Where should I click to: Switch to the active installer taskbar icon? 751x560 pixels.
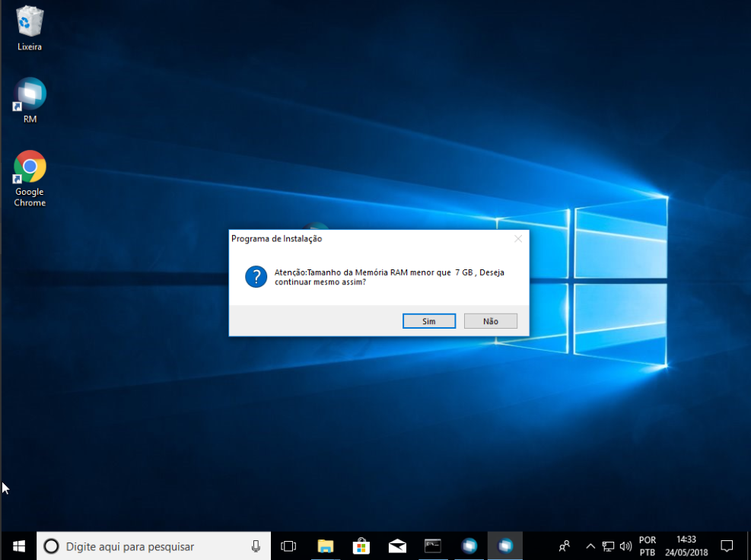point(504,546)
